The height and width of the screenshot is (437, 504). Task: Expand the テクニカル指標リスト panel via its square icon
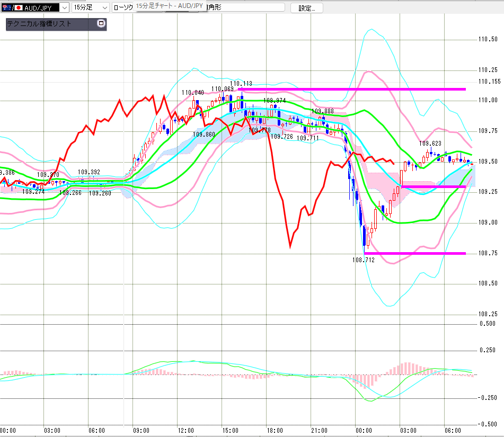pos(101,23)
